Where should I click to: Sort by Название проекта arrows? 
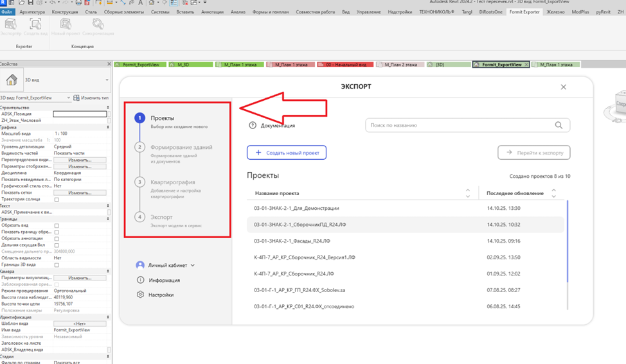[x=468, y=193]
